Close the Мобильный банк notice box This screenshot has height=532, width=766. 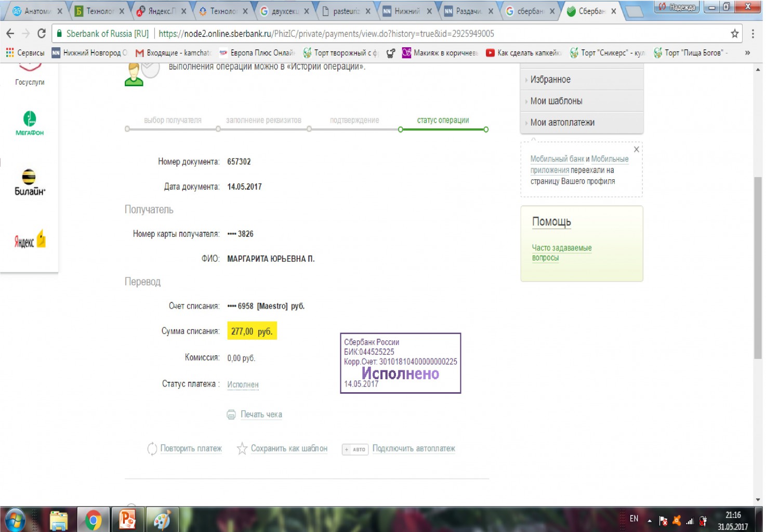tap(637, 150)
